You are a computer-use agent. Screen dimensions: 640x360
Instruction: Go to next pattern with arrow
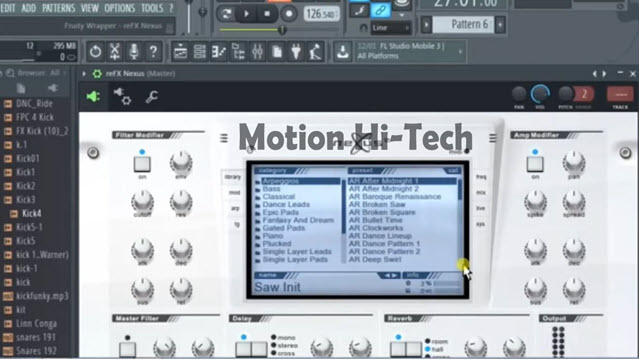pos(500,25)
